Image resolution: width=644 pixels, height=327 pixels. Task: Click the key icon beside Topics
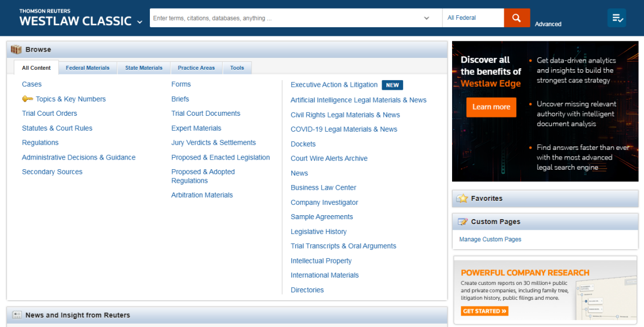[x=27, y=99]
